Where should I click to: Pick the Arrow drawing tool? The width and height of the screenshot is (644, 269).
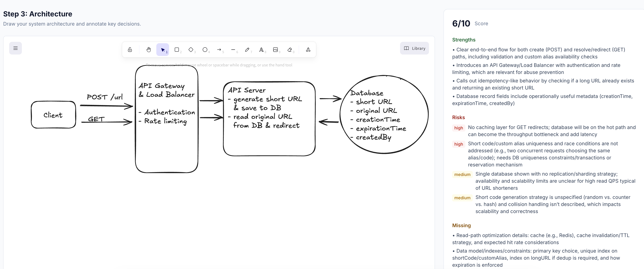click(x=219, y=50)
